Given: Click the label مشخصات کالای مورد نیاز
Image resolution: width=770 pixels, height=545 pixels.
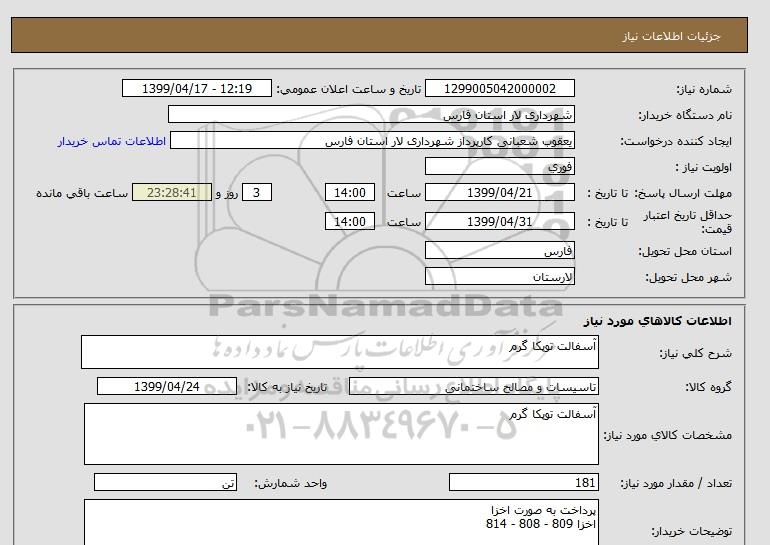Looking at the screenshot, I should point(667,435).
